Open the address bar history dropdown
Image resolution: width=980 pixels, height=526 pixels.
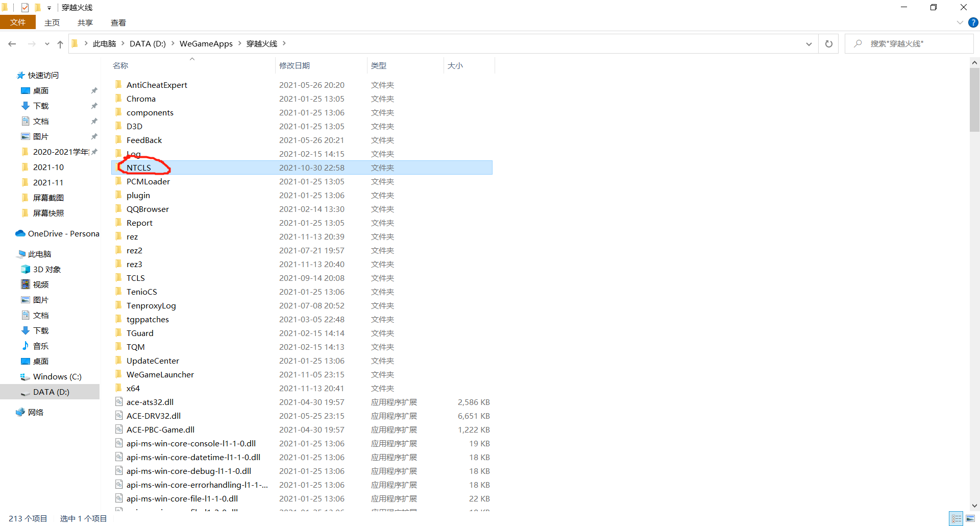(808, 44)
